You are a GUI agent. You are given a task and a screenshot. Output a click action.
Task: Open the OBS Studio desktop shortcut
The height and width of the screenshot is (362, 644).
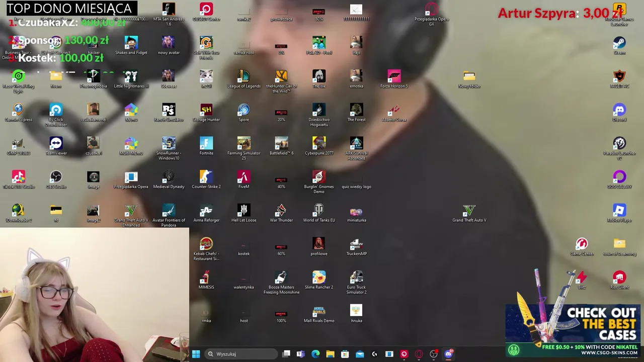click(56, 179)
